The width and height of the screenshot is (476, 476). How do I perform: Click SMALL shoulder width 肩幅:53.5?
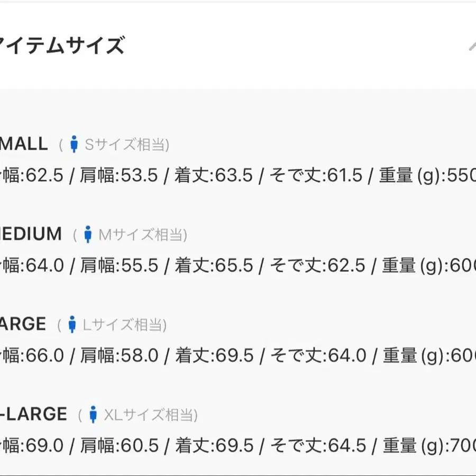[x=119, y=176]
